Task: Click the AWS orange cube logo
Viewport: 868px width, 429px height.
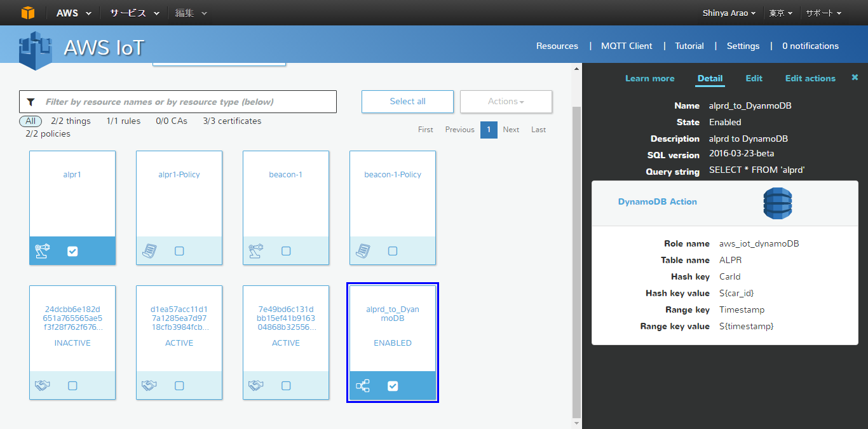Action: tap(27, 13)
